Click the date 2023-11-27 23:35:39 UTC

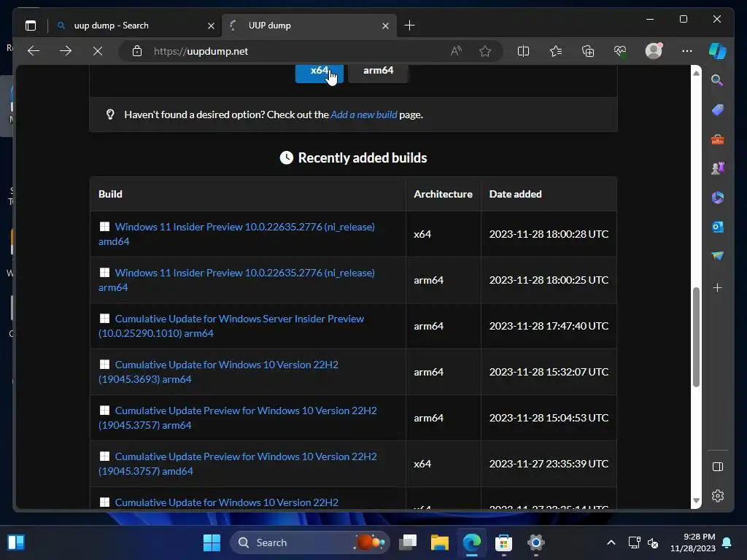point(549,464)
